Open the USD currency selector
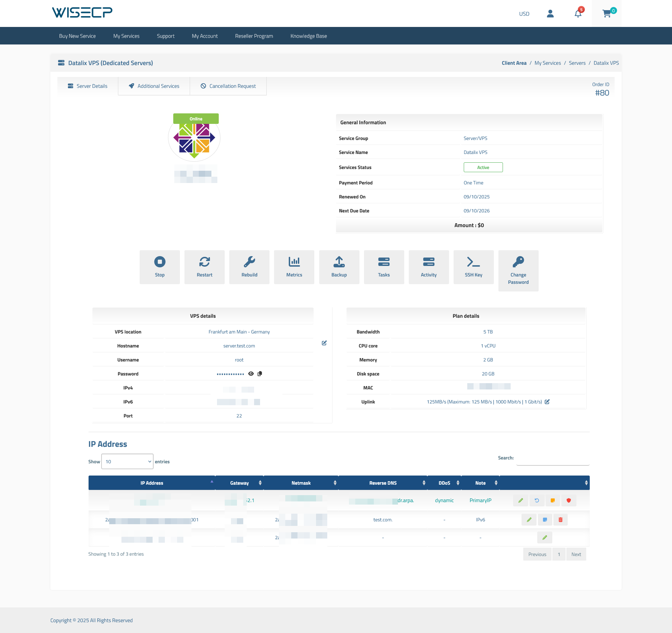This screenshot has height=633, width=672. tap(524, 14)
